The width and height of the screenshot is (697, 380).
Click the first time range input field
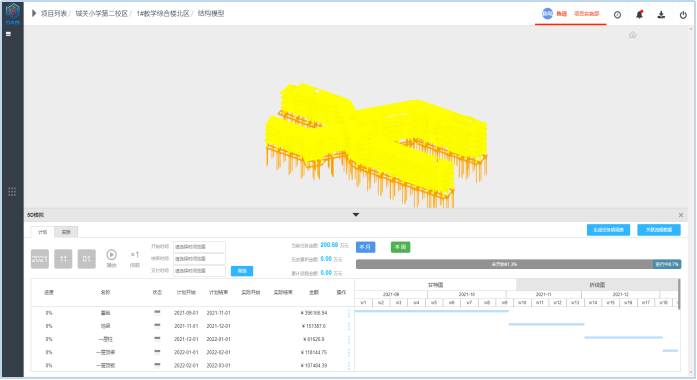pyautogui.click(x=199, y=247)
